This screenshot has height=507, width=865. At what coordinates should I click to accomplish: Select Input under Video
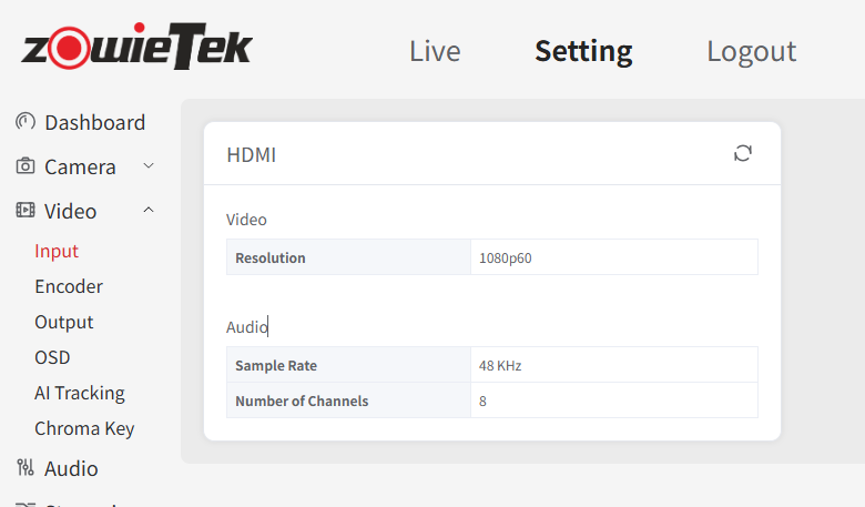point(56,251)
